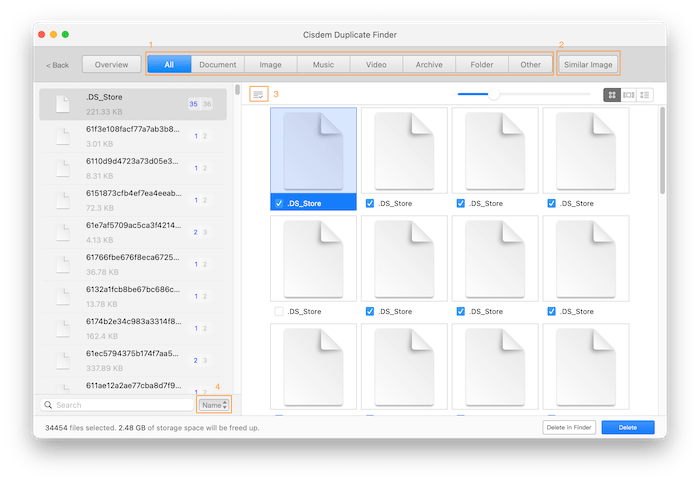Switch to grid thumbnail view

612,95
